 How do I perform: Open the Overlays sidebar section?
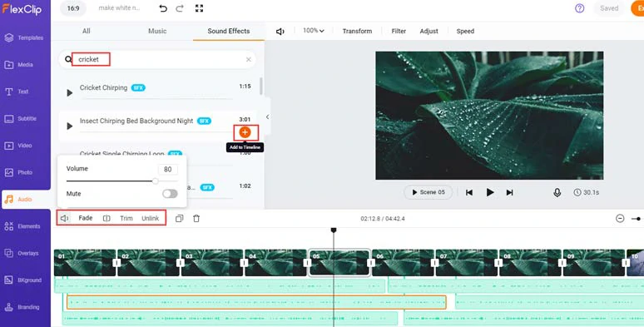(22, 254)
